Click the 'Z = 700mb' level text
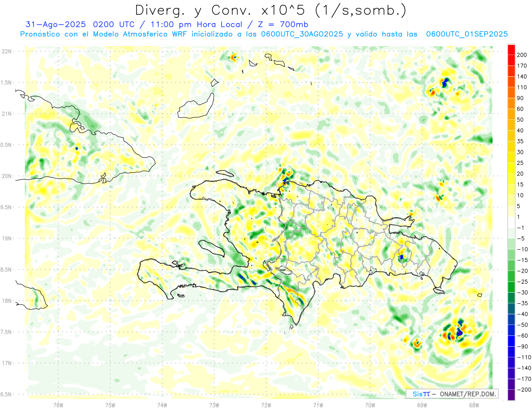 point(280,24)
